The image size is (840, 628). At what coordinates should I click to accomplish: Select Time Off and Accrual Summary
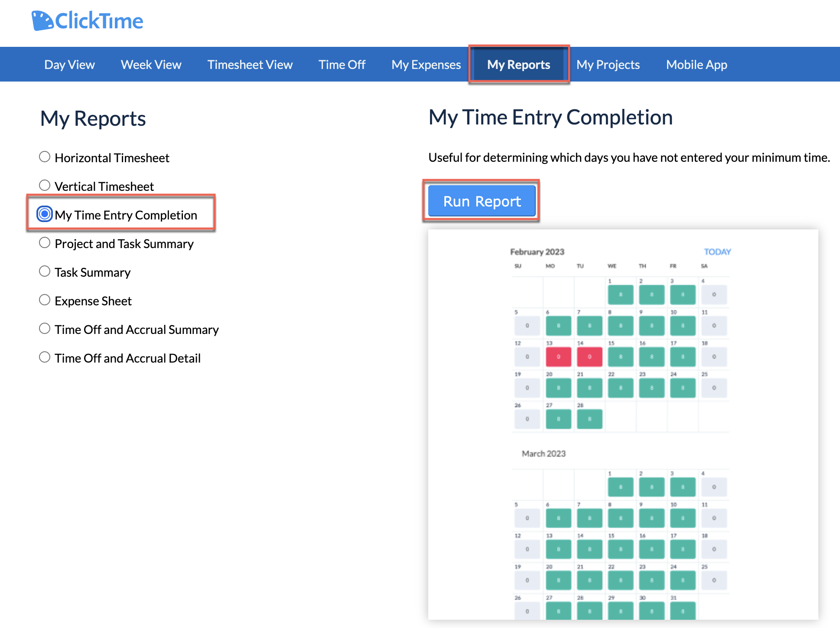tap(45, 328)
